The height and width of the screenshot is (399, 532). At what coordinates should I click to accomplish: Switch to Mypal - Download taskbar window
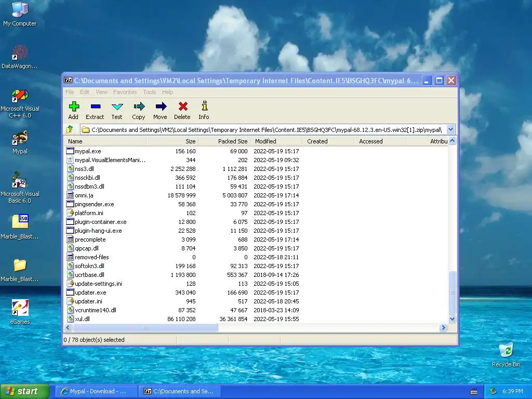96,391
